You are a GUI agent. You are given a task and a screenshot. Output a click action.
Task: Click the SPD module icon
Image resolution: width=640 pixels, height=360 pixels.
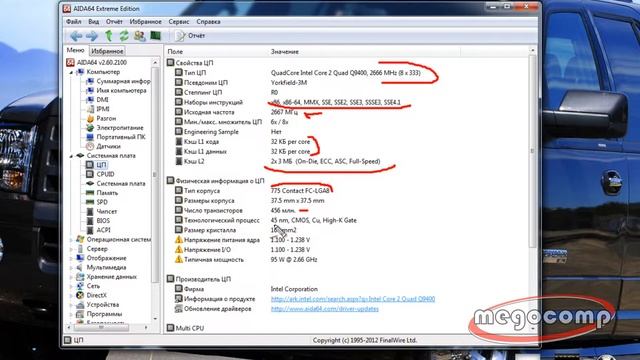coord(90,202)
